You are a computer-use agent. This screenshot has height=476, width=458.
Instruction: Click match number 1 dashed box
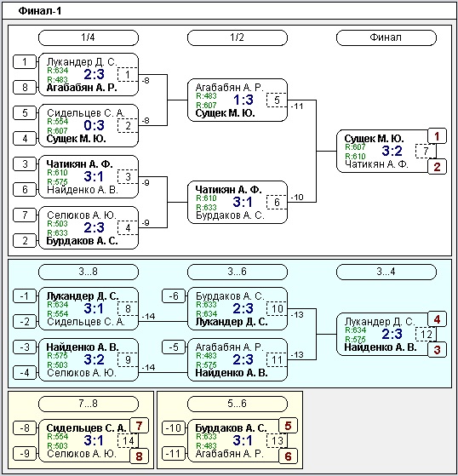tap(128, 74)
